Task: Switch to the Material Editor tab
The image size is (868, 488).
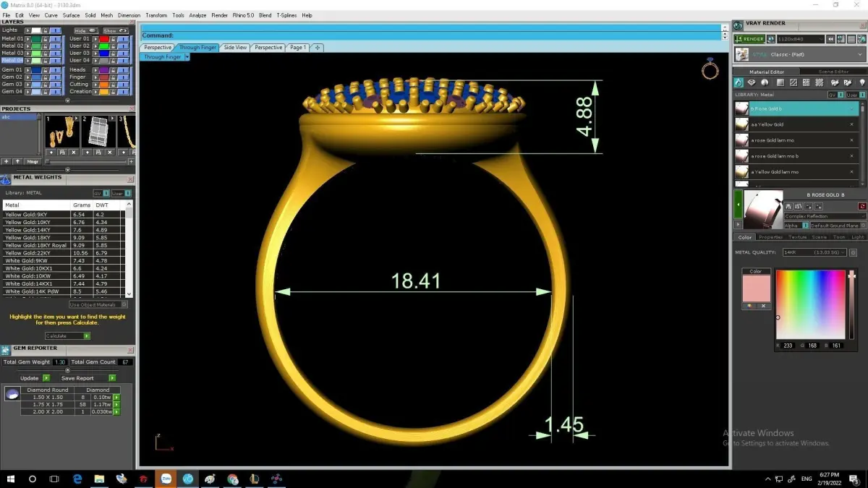Action: (767, 72)
